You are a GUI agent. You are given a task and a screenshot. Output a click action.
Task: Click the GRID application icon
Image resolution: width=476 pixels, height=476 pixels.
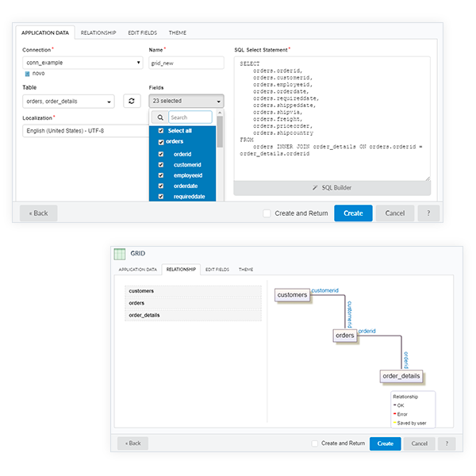tap(120, 254)
